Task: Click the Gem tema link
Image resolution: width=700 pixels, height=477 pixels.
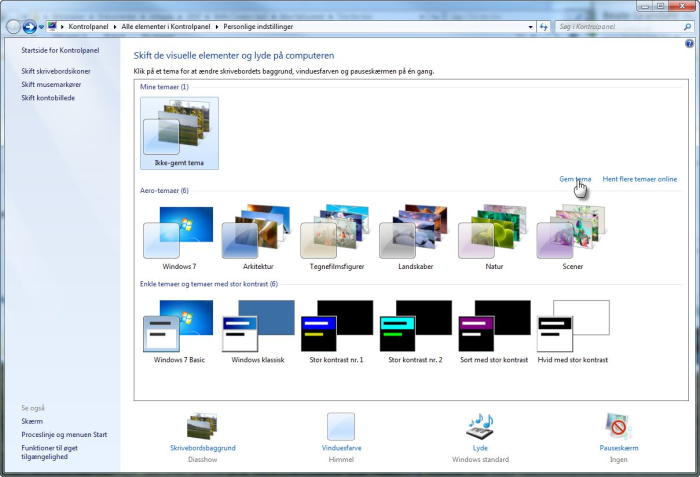Action: coord(575,179)
